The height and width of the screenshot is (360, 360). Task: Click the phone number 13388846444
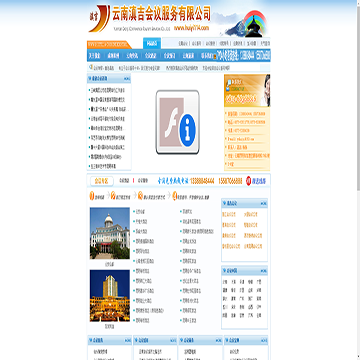202,181
